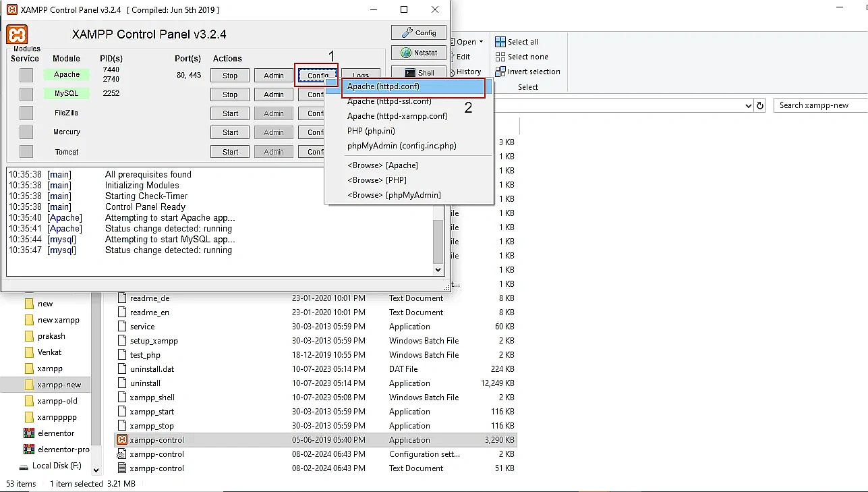This screenshot has width=868, height=492.
Task: Stop the MySQL module
Action: pyautogui.click(x=230, y=94)
